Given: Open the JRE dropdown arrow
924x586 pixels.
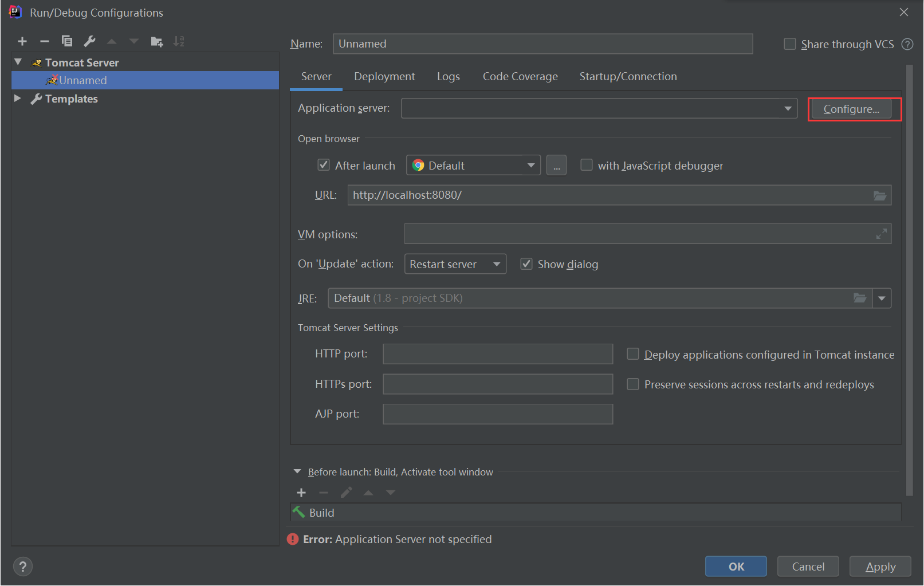Looking at the screenshot, I should [882, 298].
